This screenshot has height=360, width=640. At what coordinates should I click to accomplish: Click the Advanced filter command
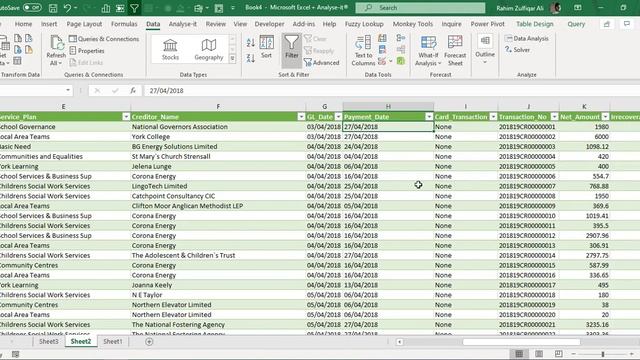click(x=322, y=62)
